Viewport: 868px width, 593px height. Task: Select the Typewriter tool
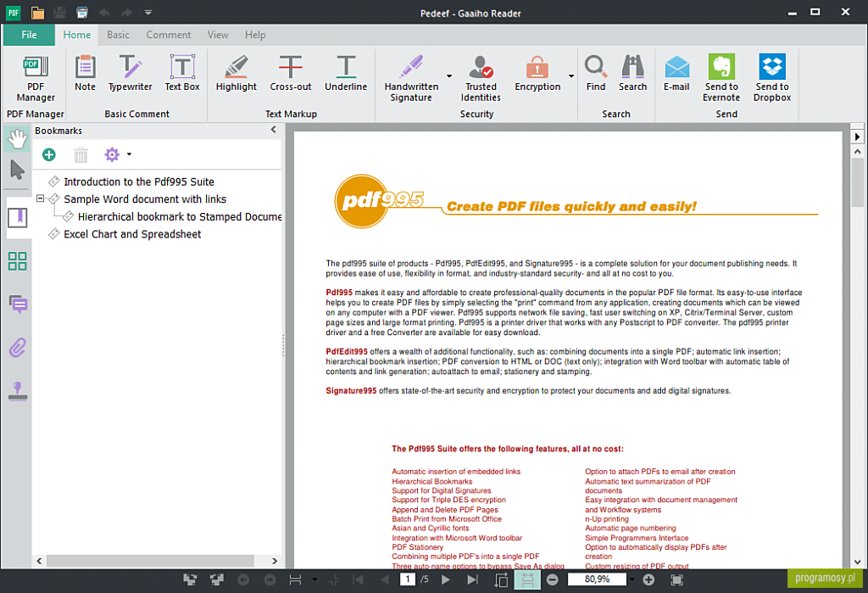pyautogui.click(x=130, y=73)
